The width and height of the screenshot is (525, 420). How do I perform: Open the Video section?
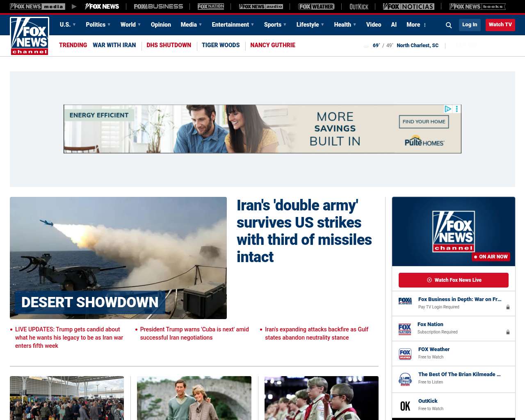374,25
